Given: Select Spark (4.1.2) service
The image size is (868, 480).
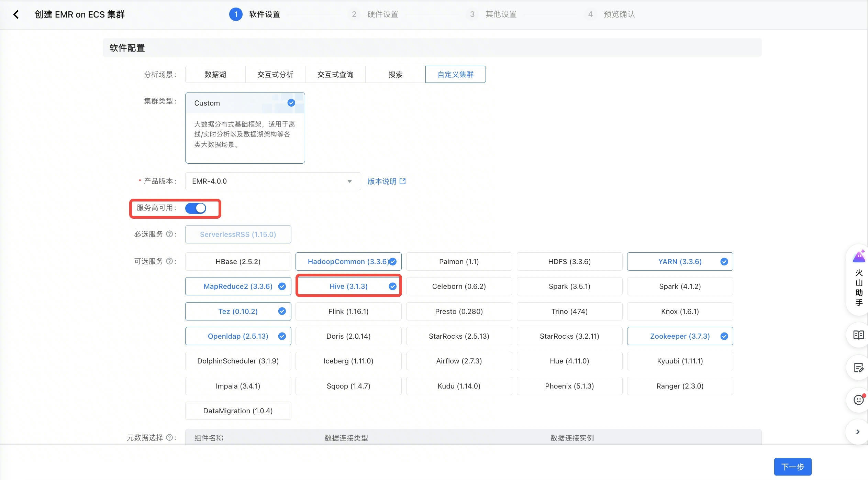Looking at the screenshot, I should click(x=680, y=286).
